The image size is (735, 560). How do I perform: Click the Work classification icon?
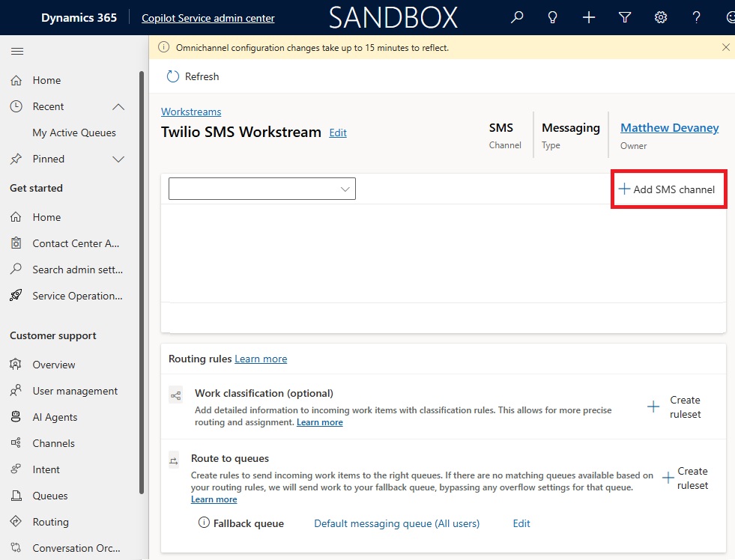click(176, 396)
